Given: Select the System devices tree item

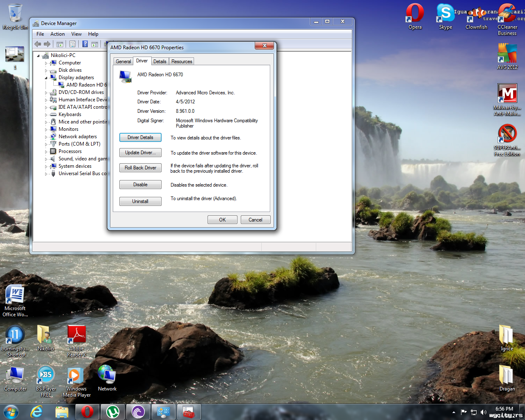Looking at the screenshot, I should tap(75, 166).
